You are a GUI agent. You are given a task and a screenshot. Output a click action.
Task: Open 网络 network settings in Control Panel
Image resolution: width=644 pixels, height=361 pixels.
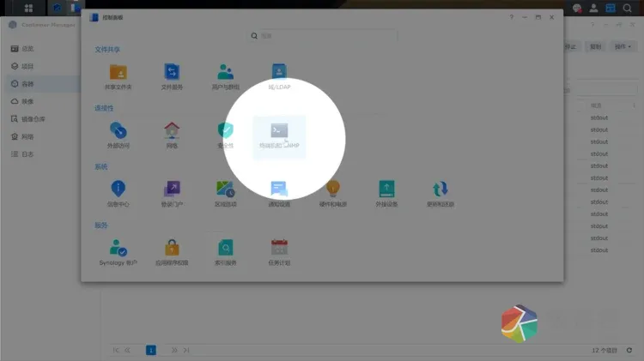tap(172, 134)
